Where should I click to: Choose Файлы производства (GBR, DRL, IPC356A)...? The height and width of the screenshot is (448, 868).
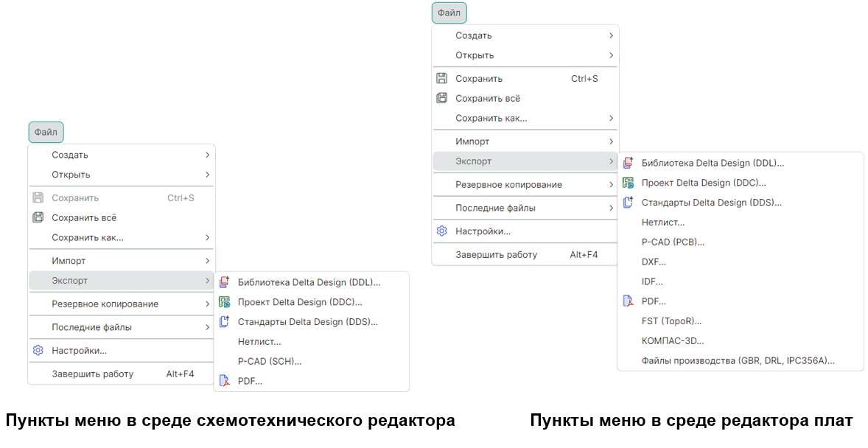tap(741, 360)
